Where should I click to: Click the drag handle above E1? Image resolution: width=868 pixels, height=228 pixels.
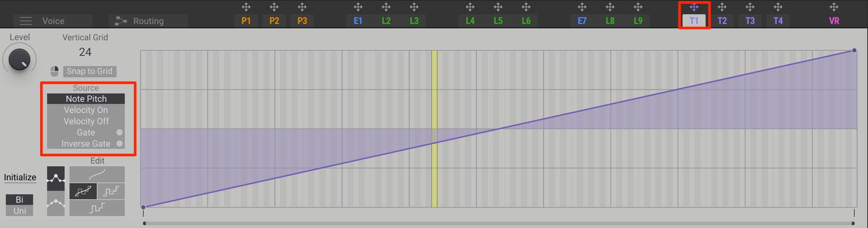(358, 7)
